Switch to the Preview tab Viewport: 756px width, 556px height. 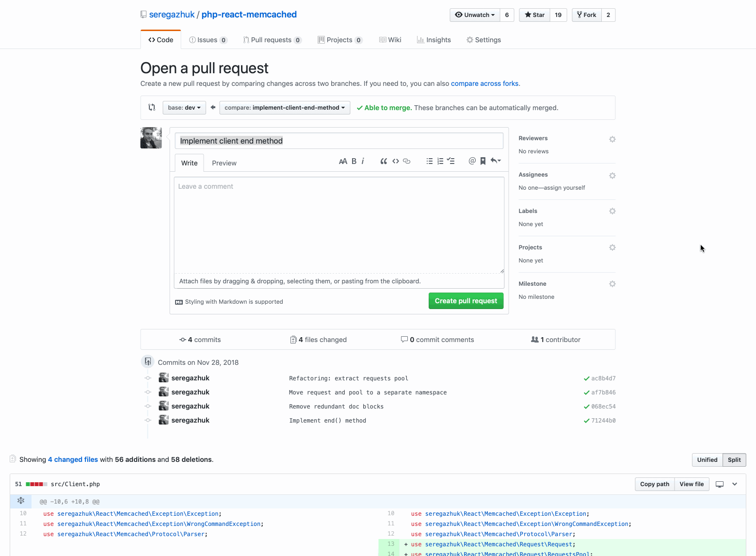tap(224, 163)
